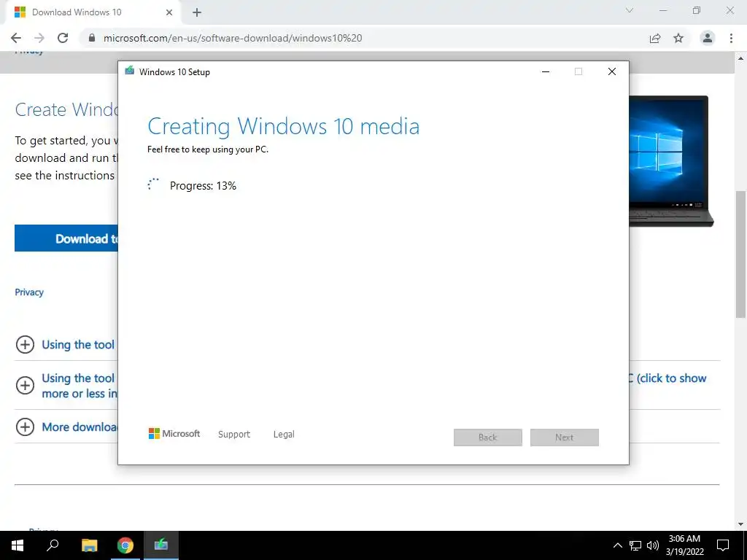Open the tab search chevron in Chrome
Screen dimensions: 747x560
pyautogui.click(x=630, y=10)
